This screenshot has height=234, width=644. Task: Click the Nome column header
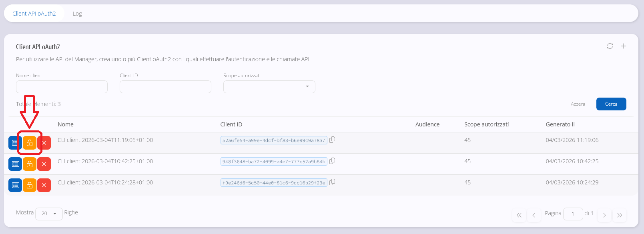coord(66,124)
